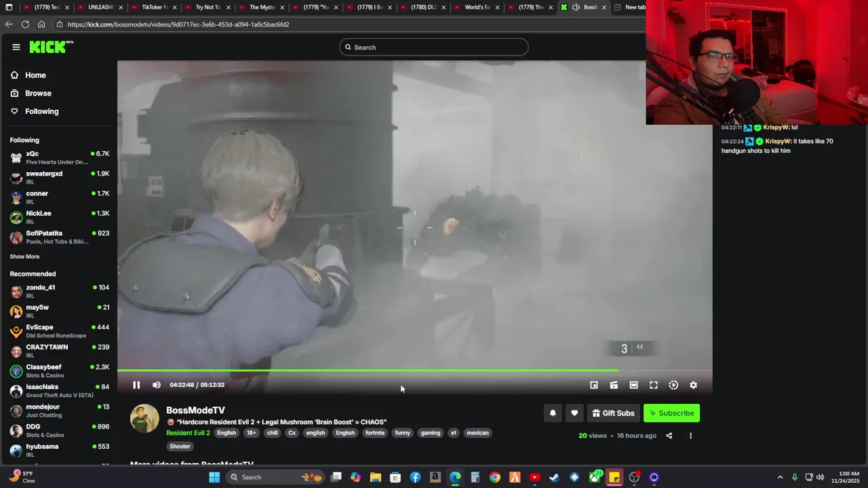The width and height of the screenshot is (868, 488).
Task: Open Browse in sidebar
Action: point(38,94)
